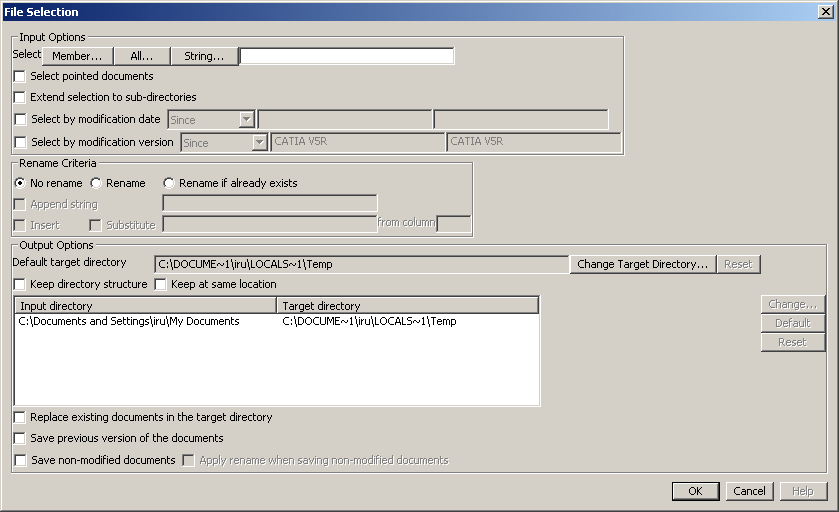Tick the Keep directory structure checkbox
Screen dimensions: 839x512
[20, 285]
